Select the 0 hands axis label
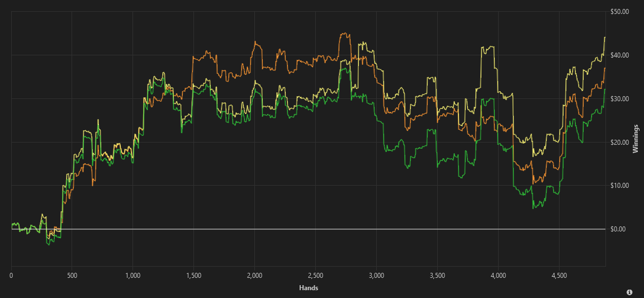Image resolution: width=644 pixels, height=298 pixels. point(11,275)
